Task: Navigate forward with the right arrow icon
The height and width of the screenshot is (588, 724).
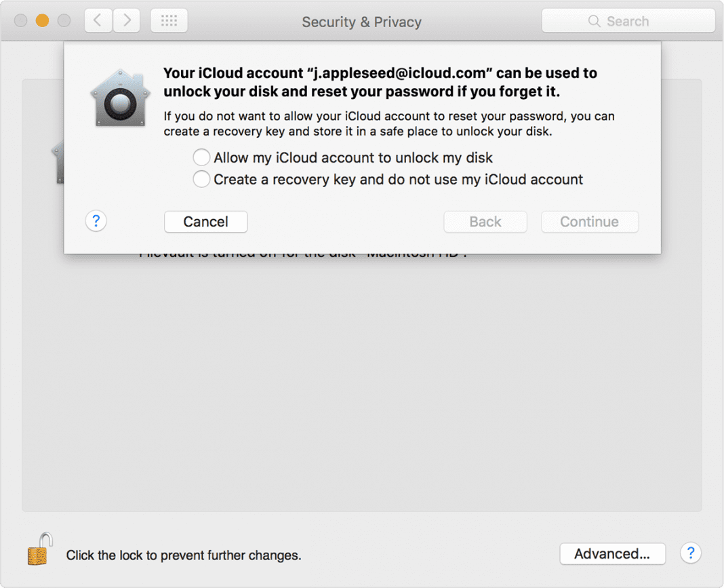Action: (x=127, y=20)
